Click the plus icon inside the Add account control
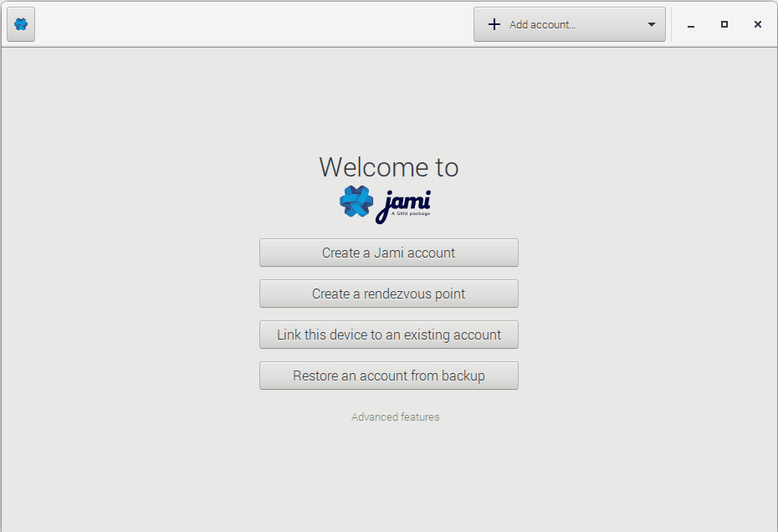 pyautogui.click(x=493, y=24)
